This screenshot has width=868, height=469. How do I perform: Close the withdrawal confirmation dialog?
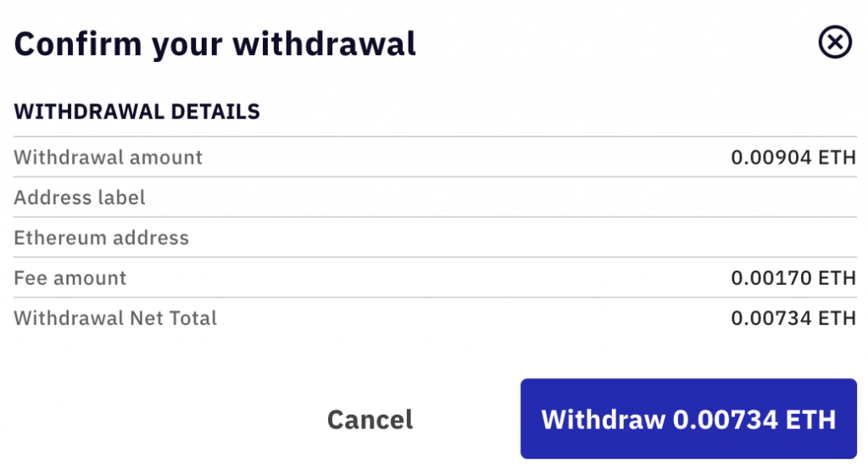835,42
